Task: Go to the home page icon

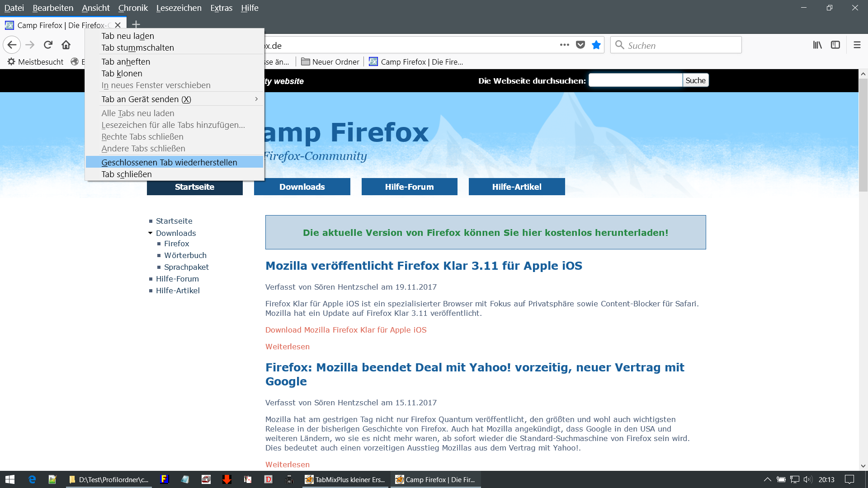Action: point(66,45)
